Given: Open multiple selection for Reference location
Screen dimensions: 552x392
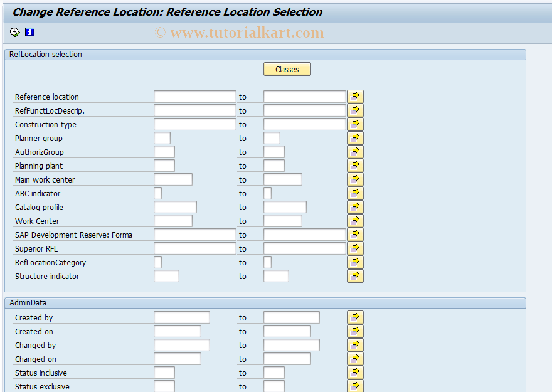Looking at the screenshot, I should coord(355,96).
